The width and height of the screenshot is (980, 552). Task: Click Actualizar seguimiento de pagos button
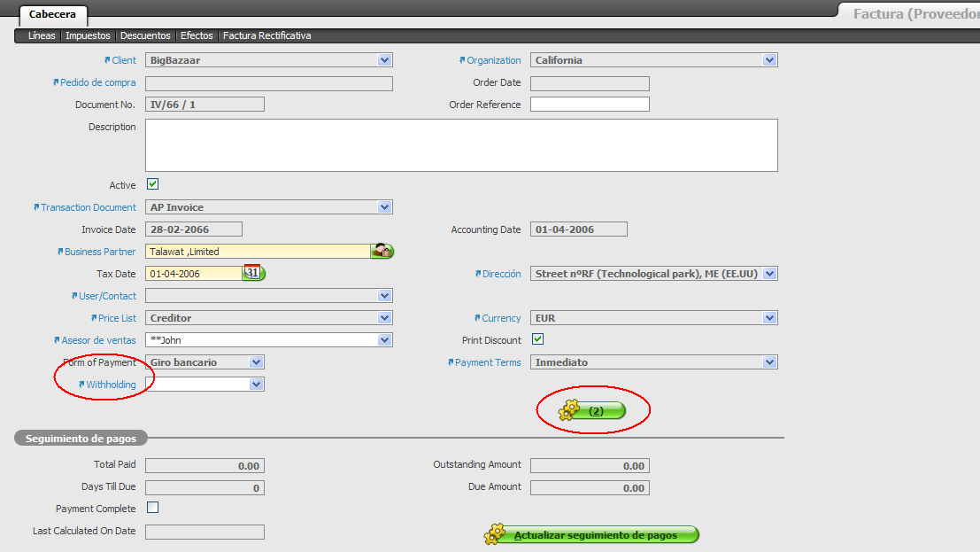pos(592,535)
